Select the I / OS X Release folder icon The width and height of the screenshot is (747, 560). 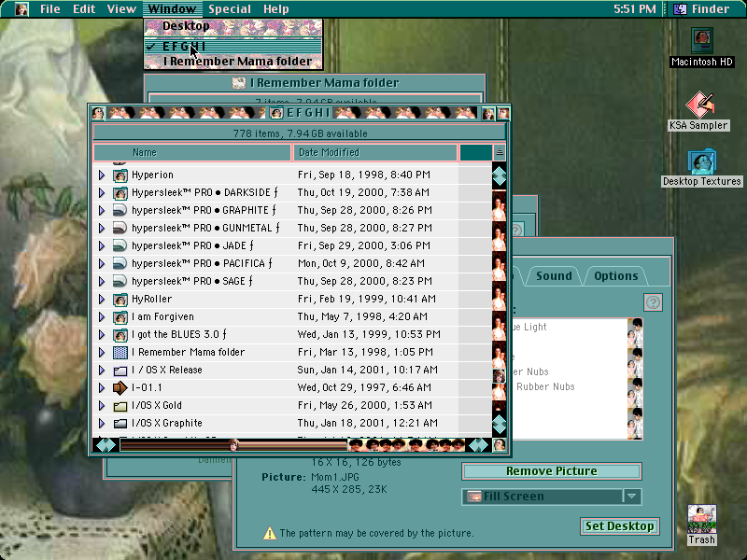click(x=120, y=370)
